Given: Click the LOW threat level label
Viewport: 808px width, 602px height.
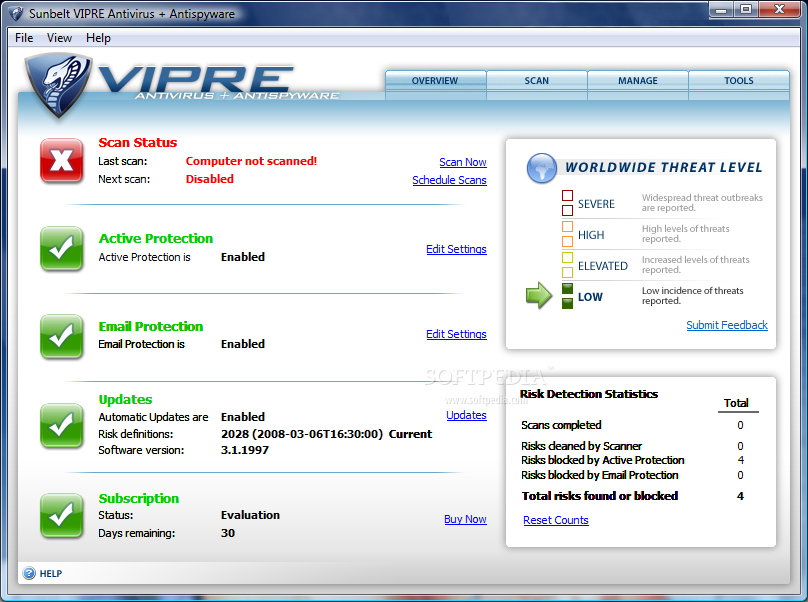Looking at the screenshot, I should (590, 297).
